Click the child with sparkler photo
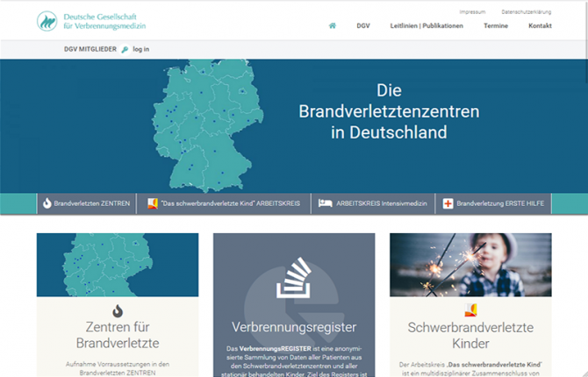Image resolution: width=588 pixels, height=377 pixels. [470, 265]
